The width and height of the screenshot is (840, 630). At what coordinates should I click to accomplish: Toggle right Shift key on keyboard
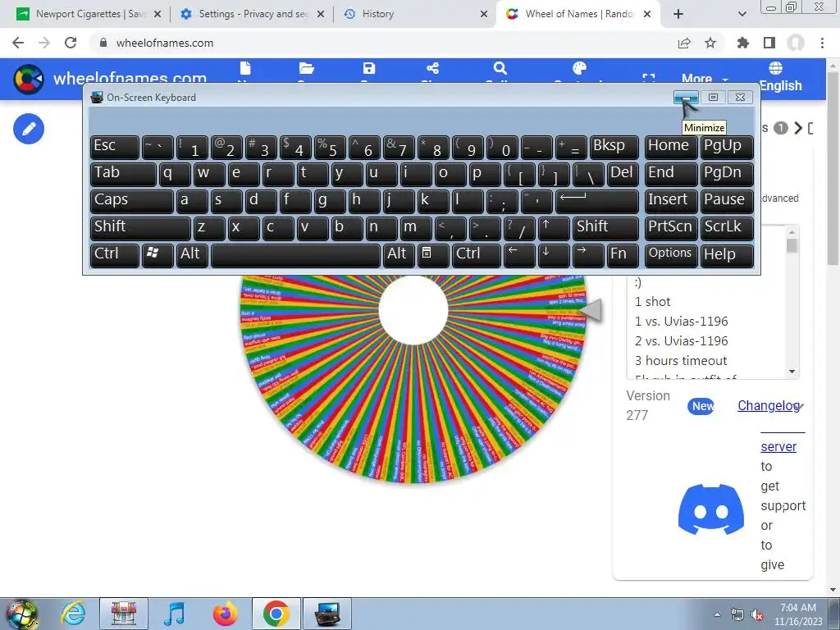[x=606, y=228]
